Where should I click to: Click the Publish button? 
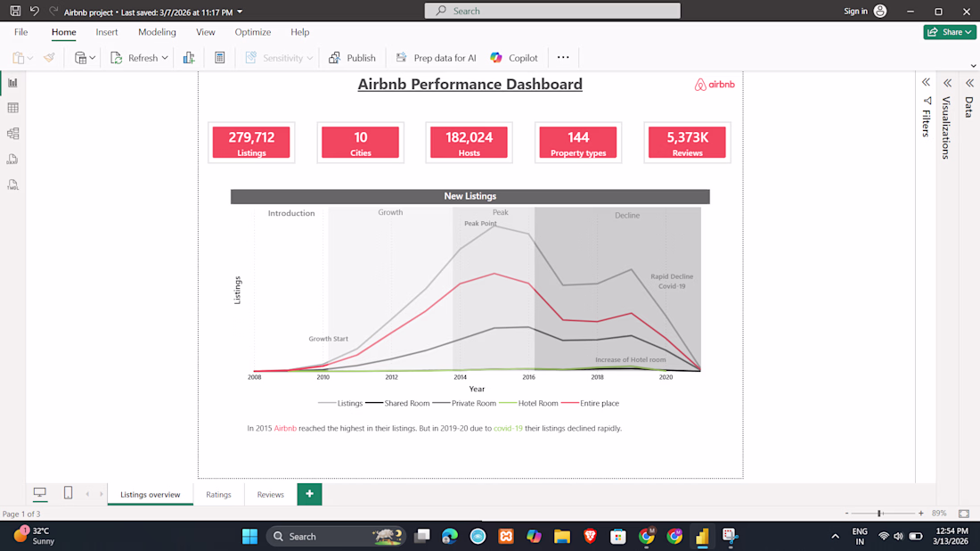(x=353, y=58)
